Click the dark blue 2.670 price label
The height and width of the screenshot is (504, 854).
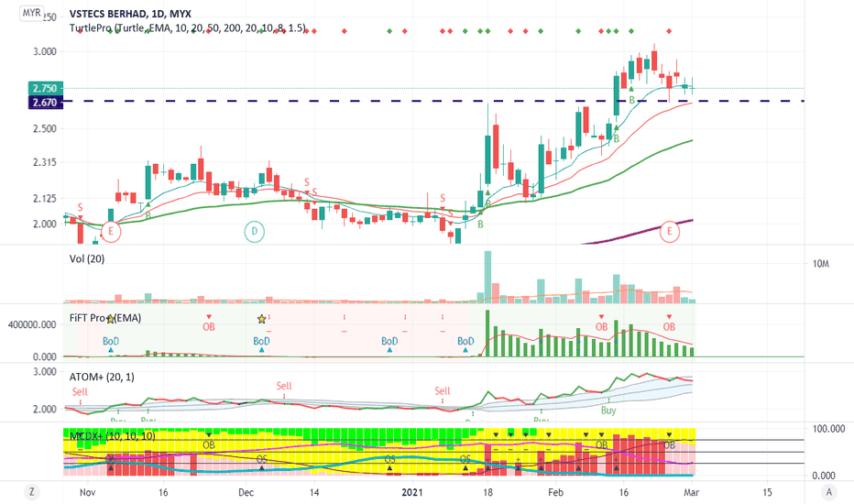(45, 103)
